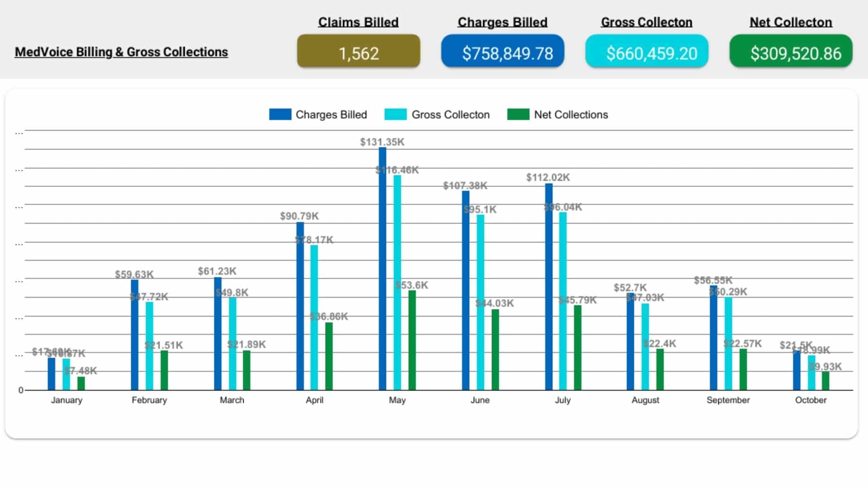The height and width of the screenshot is (488, 868).
Task: Click the February month label
Action: [x=150, y=400]
